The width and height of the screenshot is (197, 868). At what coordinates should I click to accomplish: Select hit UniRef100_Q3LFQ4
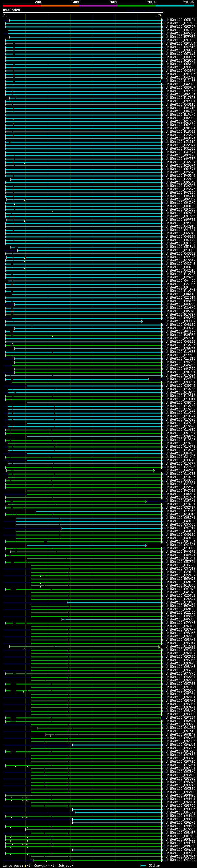[180, 152]
